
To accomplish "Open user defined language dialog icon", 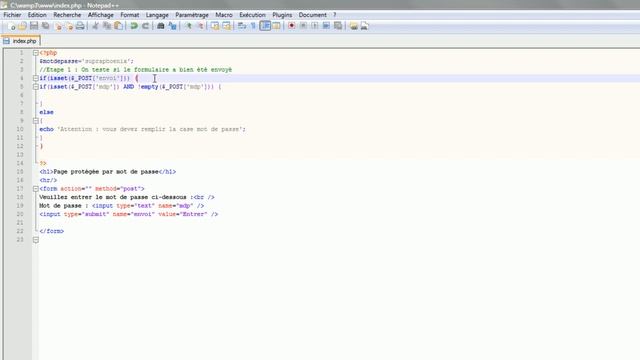I will (276, 26).
